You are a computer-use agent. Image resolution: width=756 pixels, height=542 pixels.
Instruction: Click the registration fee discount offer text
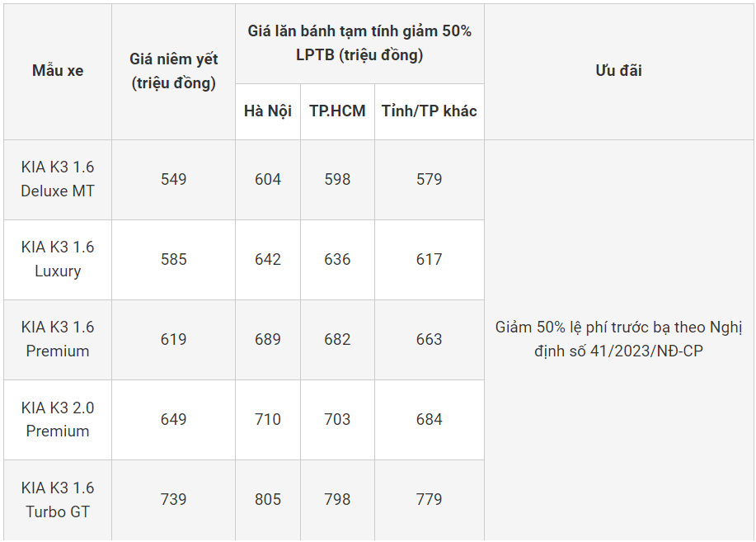618,339
